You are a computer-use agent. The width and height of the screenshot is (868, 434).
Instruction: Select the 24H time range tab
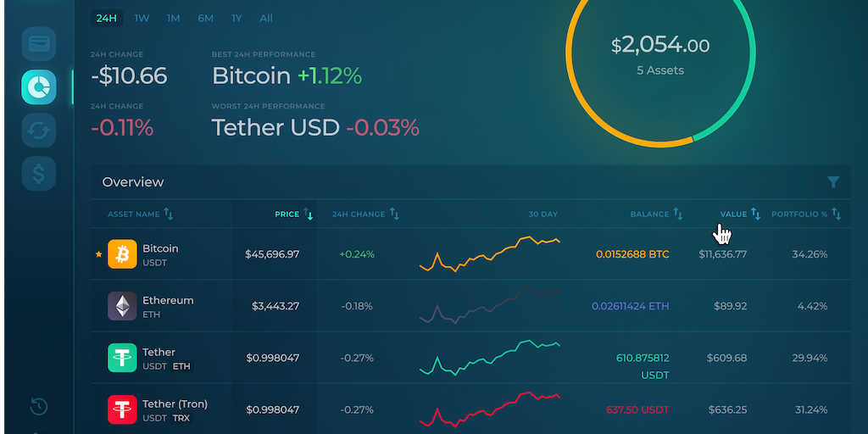107,18
